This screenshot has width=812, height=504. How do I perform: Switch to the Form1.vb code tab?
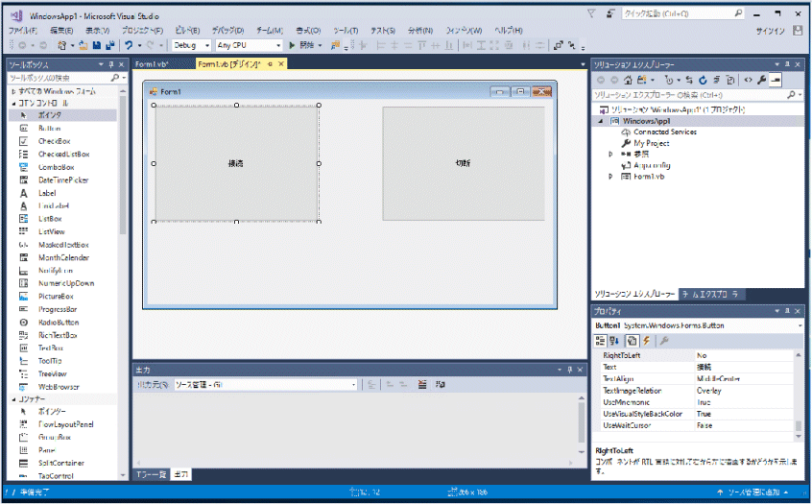point(152,64)
